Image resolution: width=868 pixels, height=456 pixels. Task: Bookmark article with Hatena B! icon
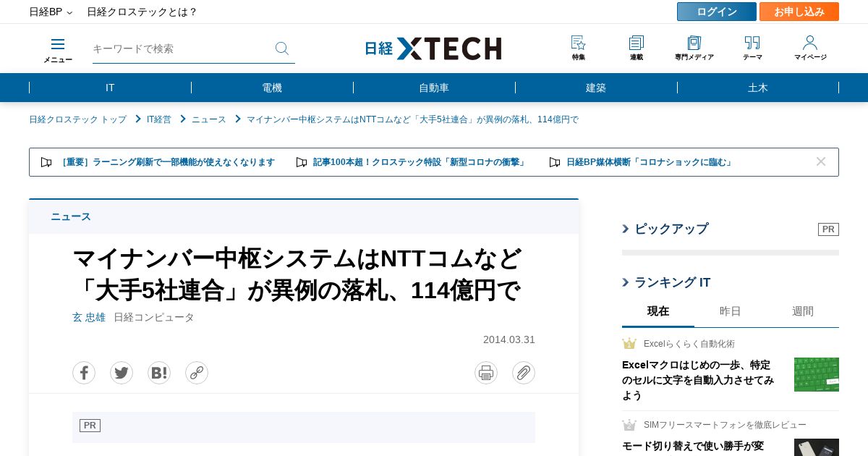click(159, 373)
